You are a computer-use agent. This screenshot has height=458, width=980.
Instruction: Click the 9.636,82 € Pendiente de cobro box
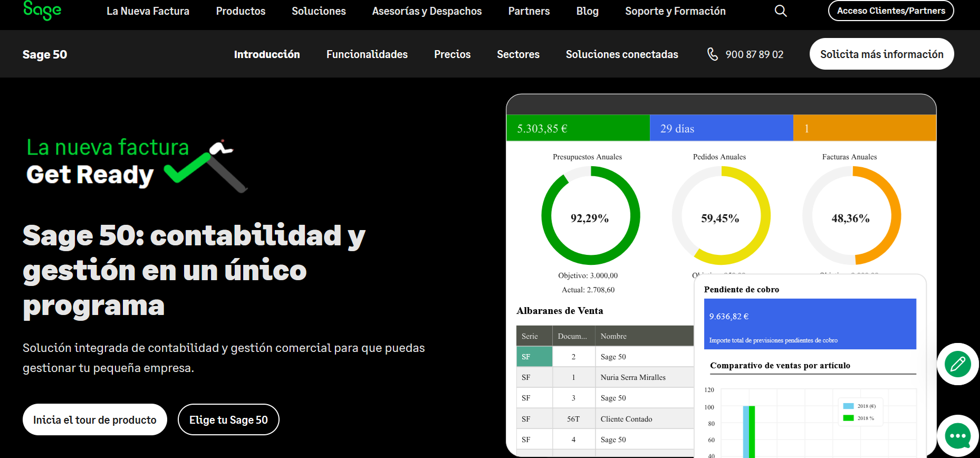pos(810,324)
